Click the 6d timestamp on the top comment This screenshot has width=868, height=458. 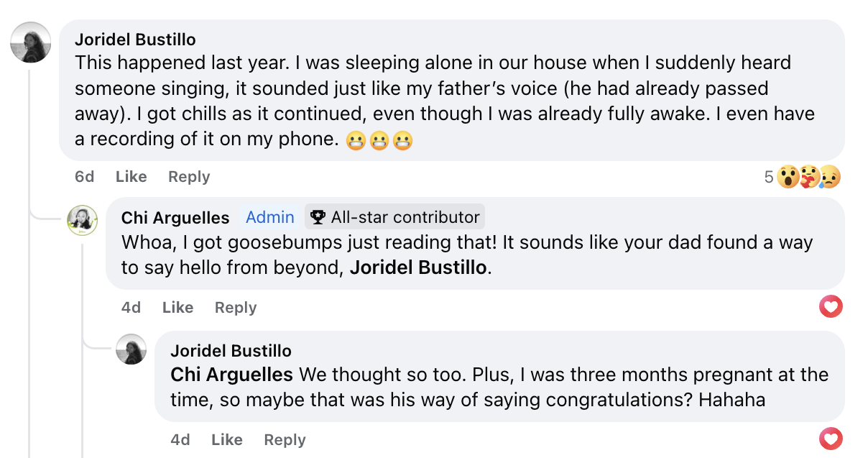(x=84, y=177)
